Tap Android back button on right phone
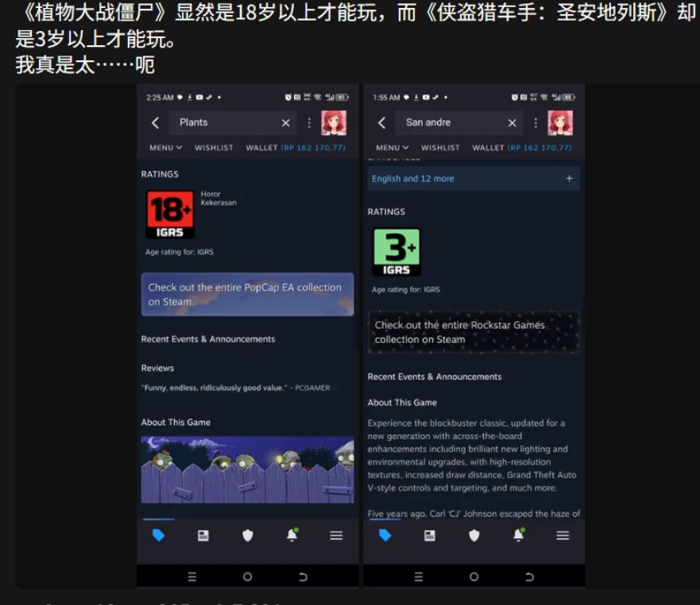 529,577
